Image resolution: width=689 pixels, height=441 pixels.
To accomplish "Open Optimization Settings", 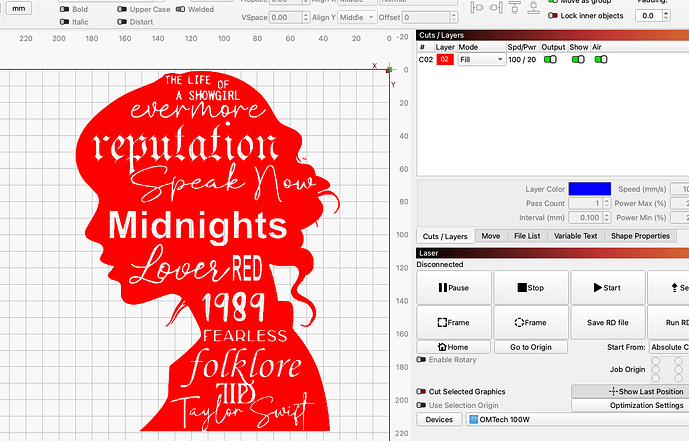I will [x=630, y=405].
